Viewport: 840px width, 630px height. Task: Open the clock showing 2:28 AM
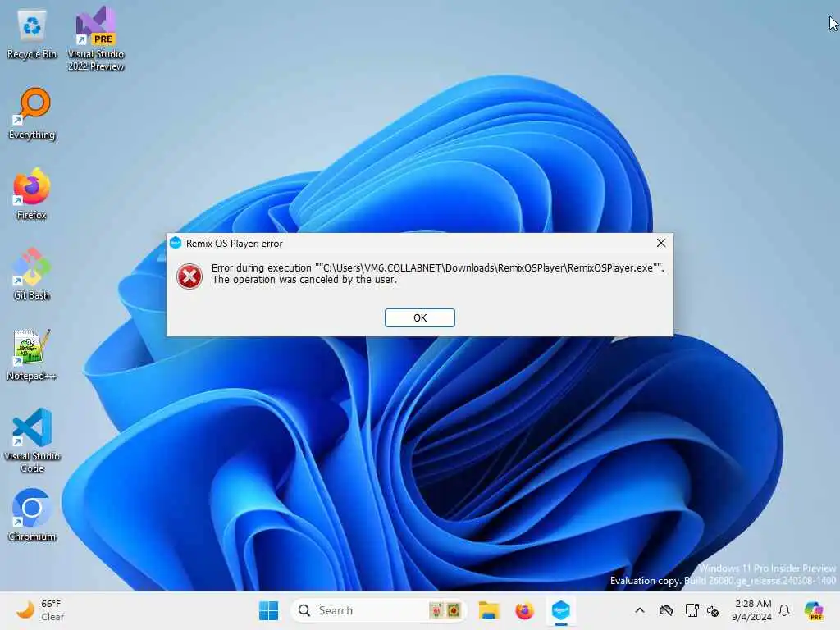click(x=752, y=610)
